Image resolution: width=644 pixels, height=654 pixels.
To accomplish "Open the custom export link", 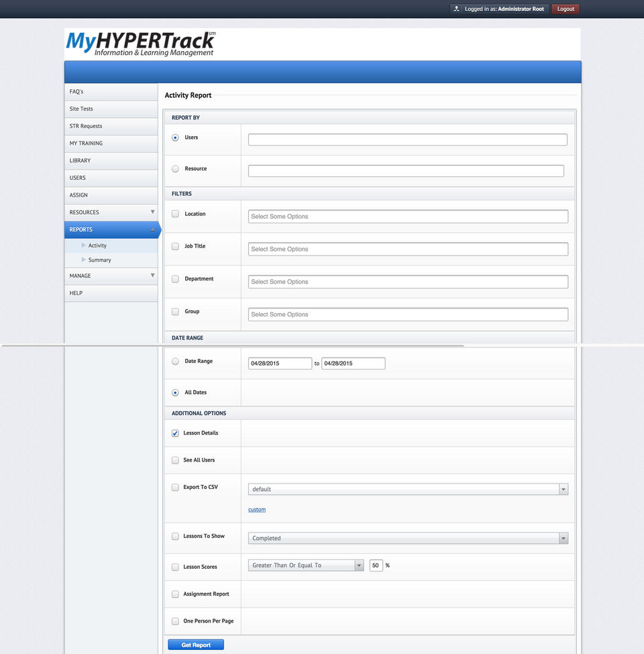I will 257,510.
